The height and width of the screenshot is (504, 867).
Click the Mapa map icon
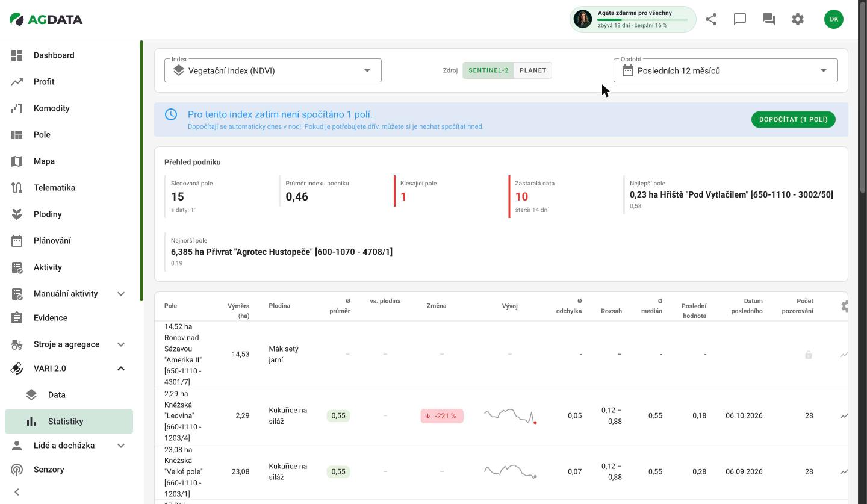coord(17,161)
